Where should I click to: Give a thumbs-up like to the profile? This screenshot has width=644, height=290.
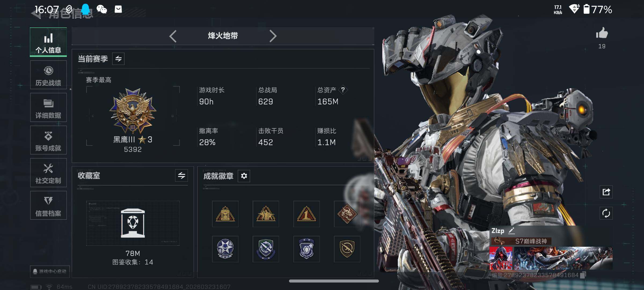click(x=602, y=33)
